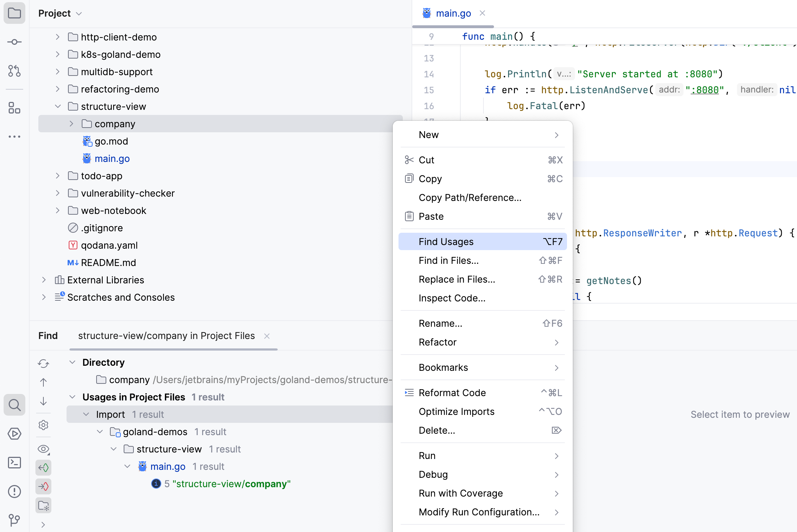The width and height of the screenshot is (797, 532).
Task: Open the Terminal tool window
Action: point(14,463)
